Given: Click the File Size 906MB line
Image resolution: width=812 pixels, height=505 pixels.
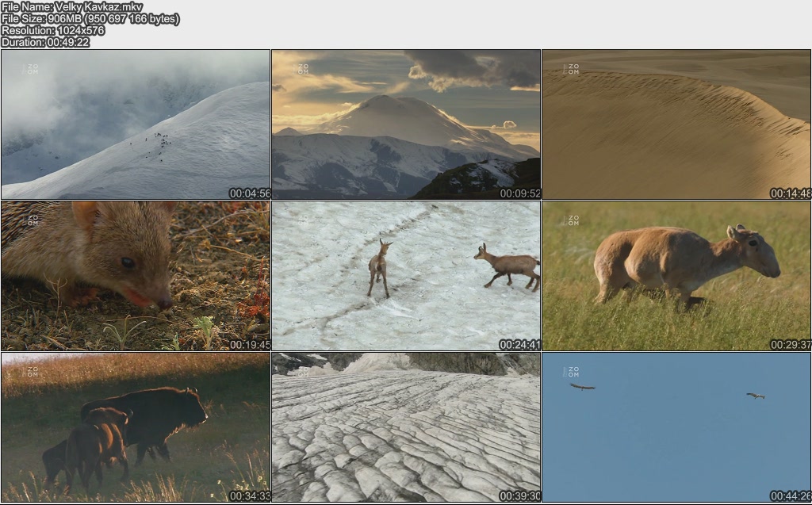Looking at the screenshot, I should coord(90,19).
